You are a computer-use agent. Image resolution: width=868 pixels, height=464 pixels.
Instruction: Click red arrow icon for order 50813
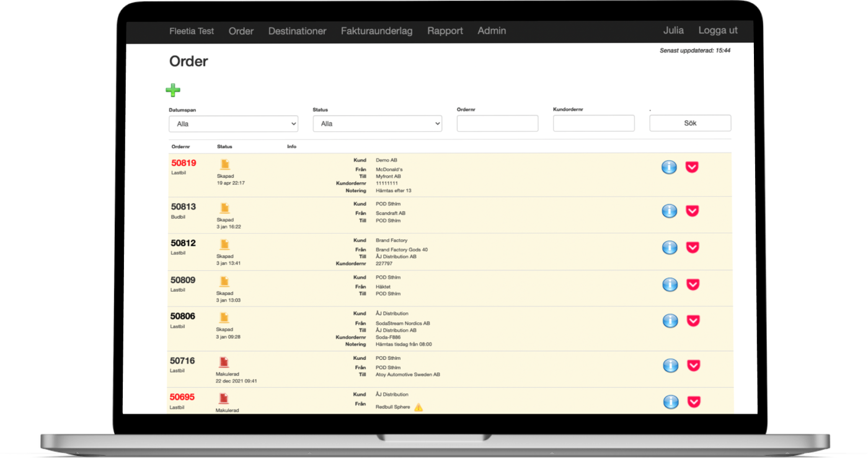pyautogui.click(x=693, y=211)
